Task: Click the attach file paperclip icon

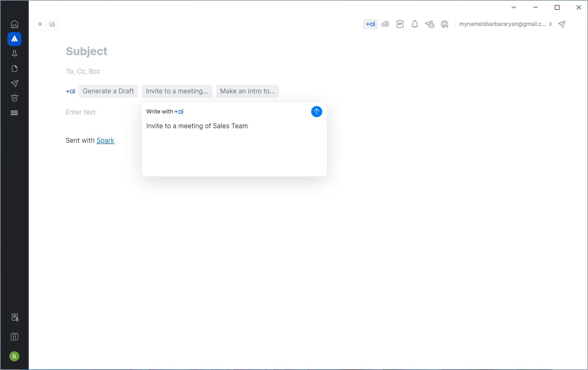Action: click(x=385, y=24)
